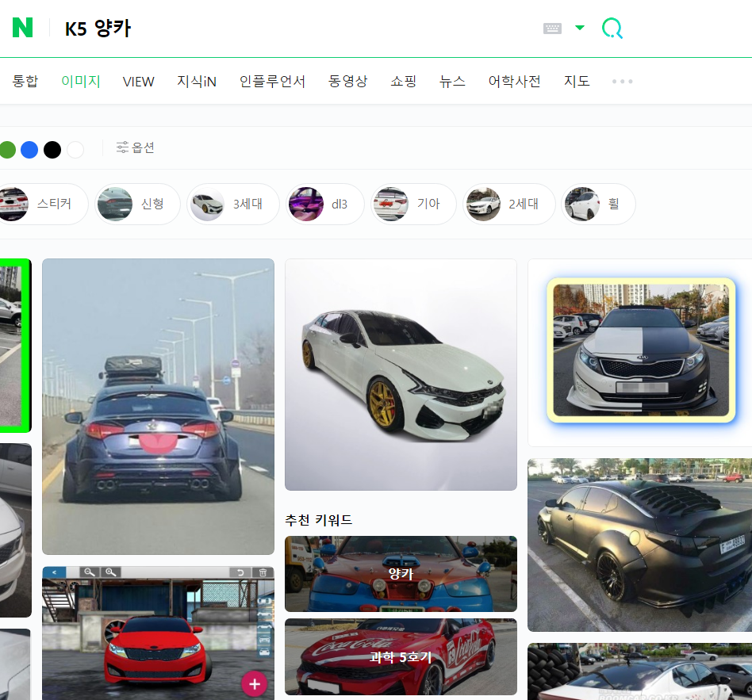
Task: Open the 어학사전 tab
Action: tap(514, 81)
